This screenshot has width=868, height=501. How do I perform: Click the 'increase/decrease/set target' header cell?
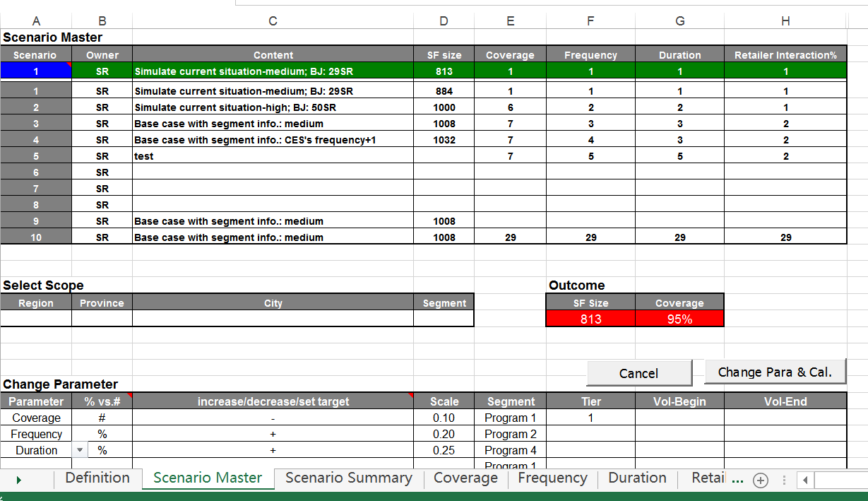273,401
